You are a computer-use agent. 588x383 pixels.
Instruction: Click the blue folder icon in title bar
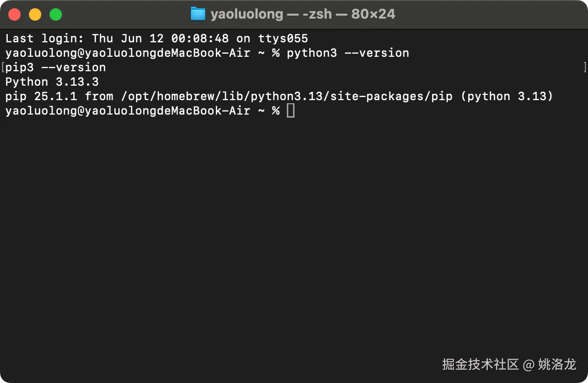(x=198, y=14)
